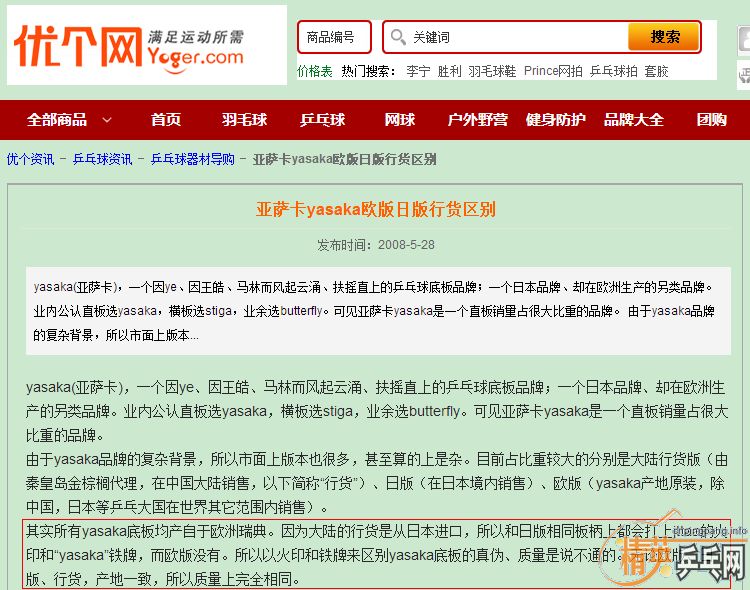
Task: Open the 乒乓球 navigation tab
Action: pyautogui.click(x=322, y=120)
